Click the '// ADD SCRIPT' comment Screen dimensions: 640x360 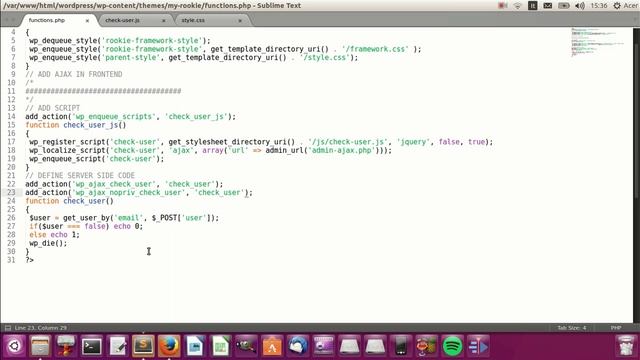[x=53, y=108]
